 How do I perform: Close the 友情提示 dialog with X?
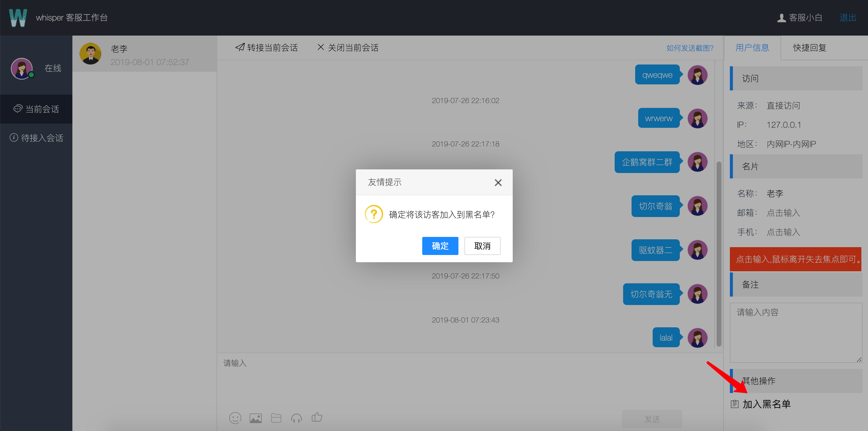[498, 183]
